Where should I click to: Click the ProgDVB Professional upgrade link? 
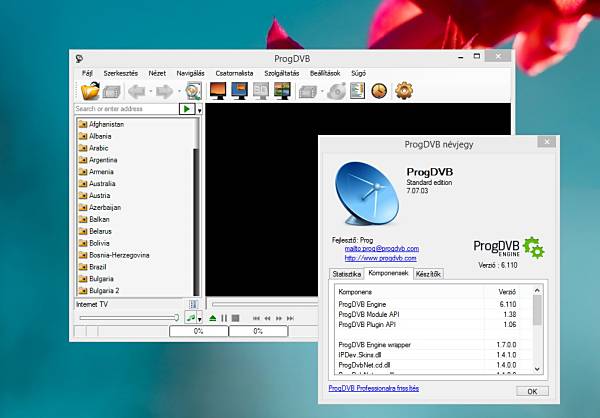click(x=373, y=388)
